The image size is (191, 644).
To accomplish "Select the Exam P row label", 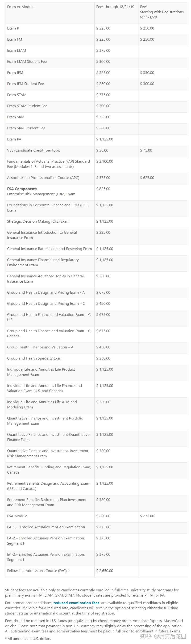I will tap(13, 28).
